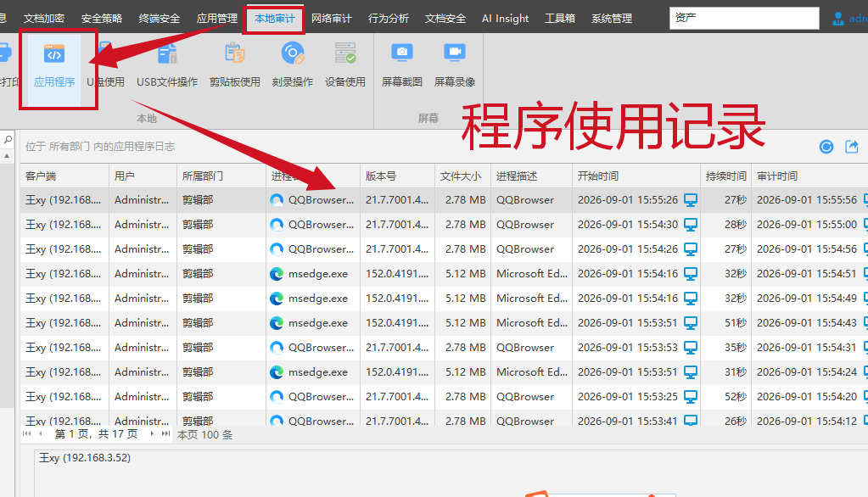Click page indicator 第 1 页, 共 17 页
868x497 pixels.
pos(97,434)
